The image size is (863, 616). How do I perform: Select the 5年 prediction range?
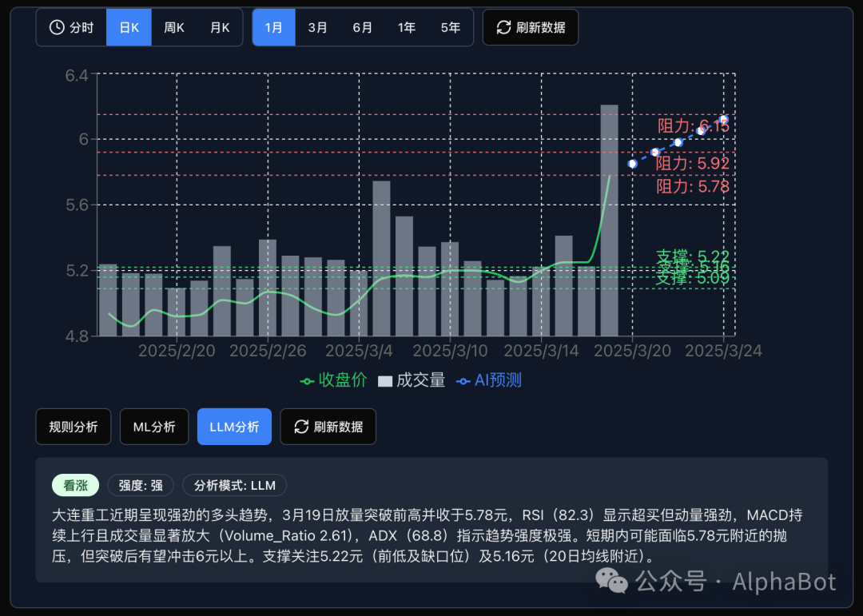450,26
